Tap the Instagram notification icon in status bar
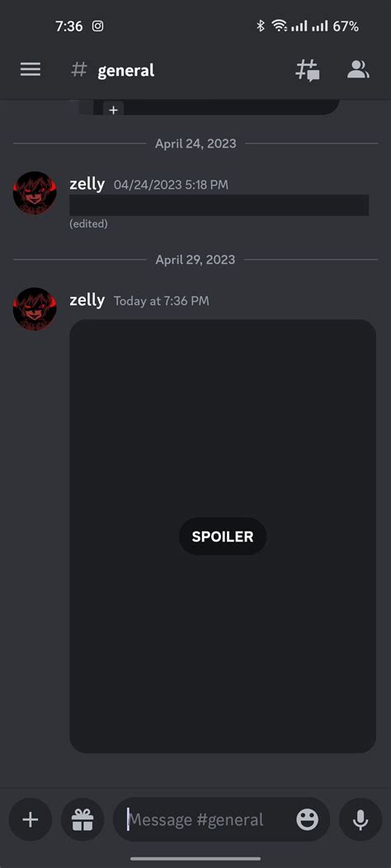The width and height of the screenshot is (391, 868). [x=97, y=26]
